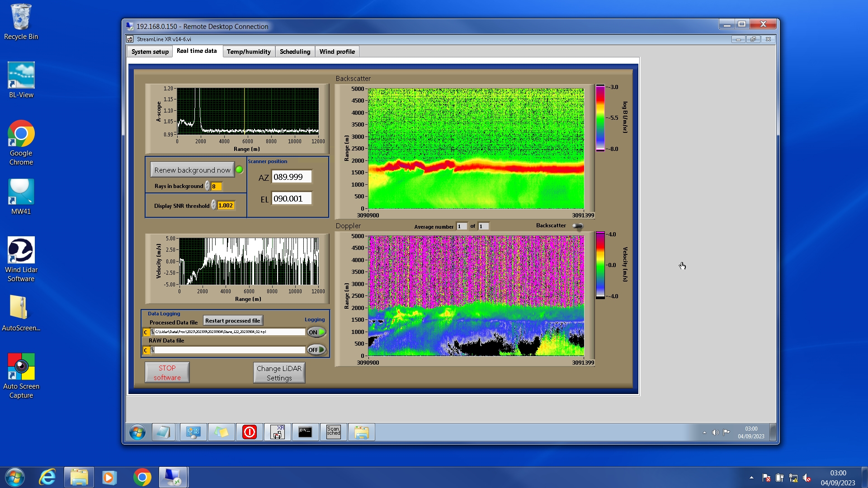
Task: Click the red power icon in remote taskbar
Action: click(249, 432)
